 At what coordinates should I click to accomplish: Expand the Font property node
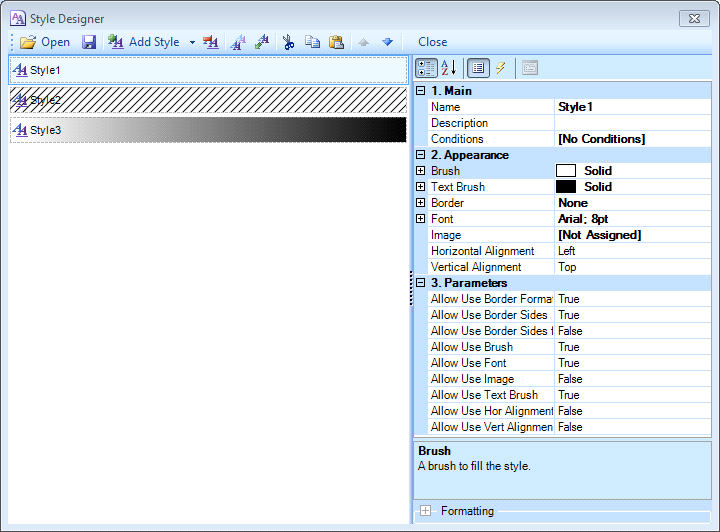(421, 219)
